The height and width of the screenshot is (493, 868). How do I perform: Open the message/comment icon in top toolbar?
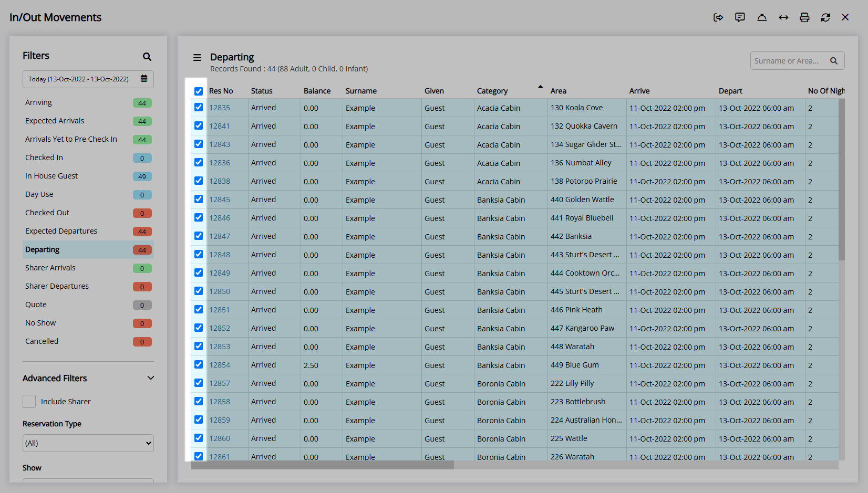point(740,17)
